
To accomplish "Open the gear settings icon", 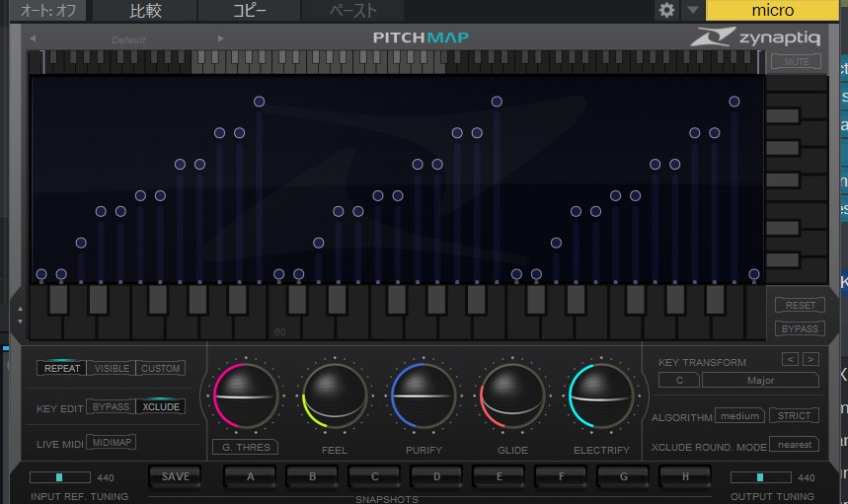I will click(x=667, y=11).
